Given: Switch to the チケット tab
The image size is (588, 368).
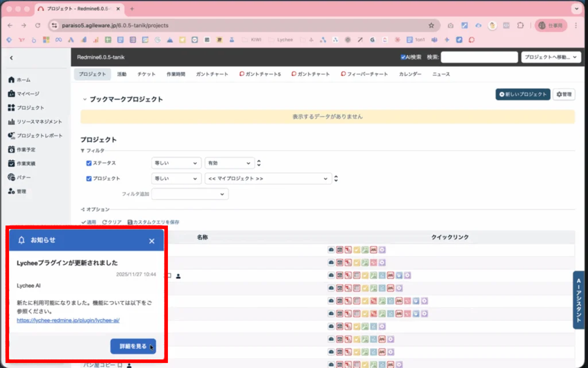Looking at the screenshot, I should coord(146,74).
